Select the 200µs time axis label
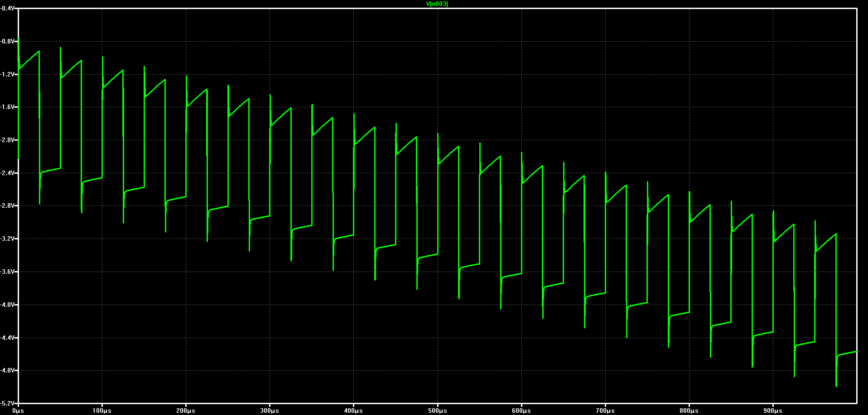Image resolution: width=868 pixels, height=415 pixels. (x=186, y=411)
